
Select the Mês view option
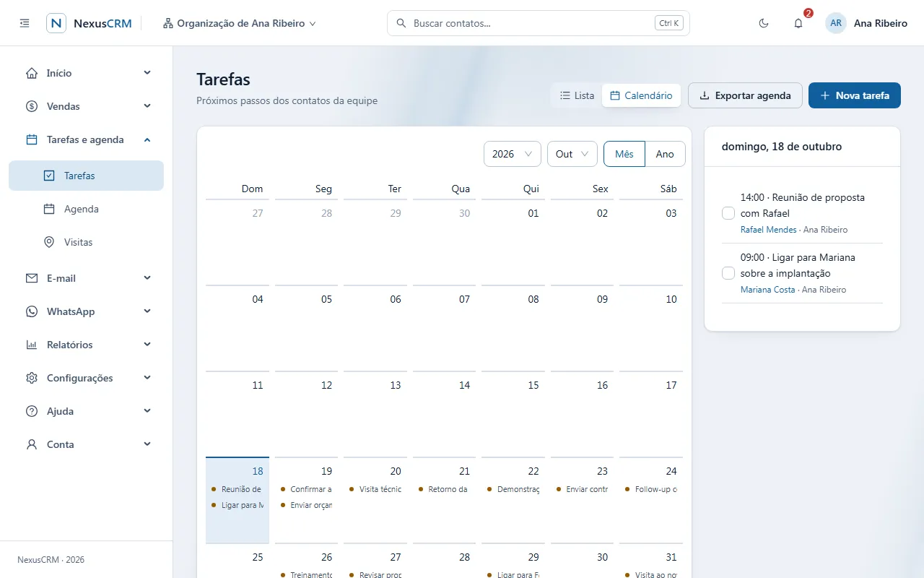[x=624, y=154]
